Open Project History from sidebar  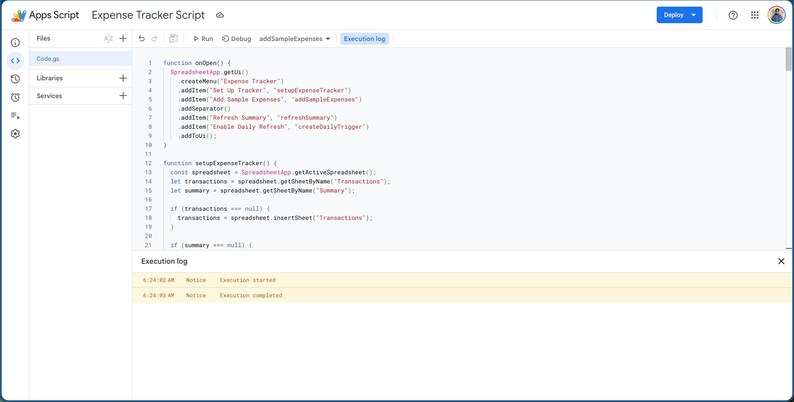(x=15, y=79)
